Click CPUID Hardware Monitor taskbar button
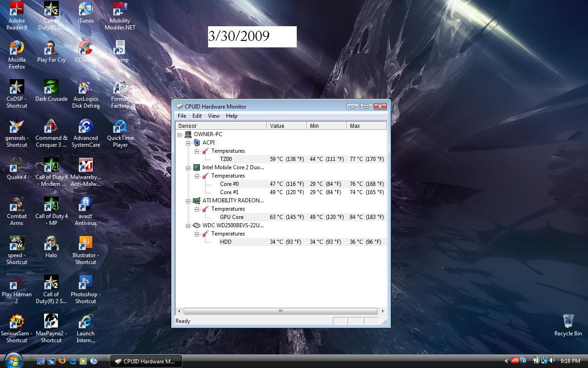The width and height of the screenshot is (588, 368). click(146, 361)
